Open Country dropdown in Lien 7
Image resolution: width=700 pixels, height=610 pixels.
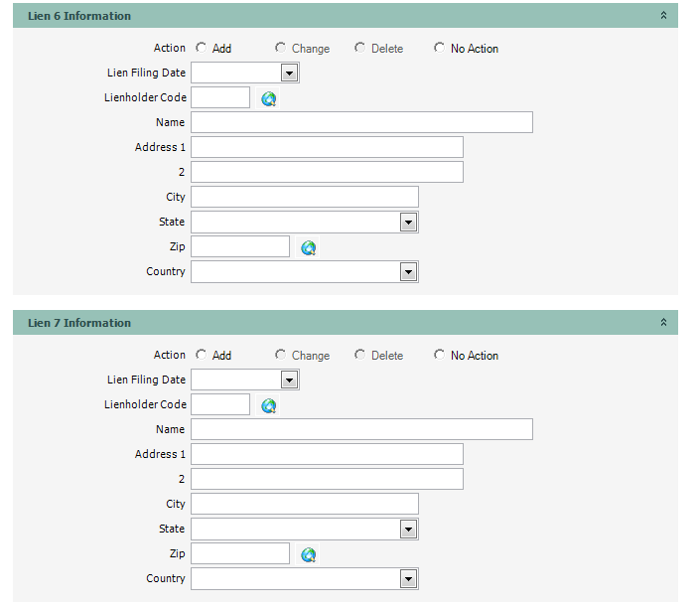(408, 579)
